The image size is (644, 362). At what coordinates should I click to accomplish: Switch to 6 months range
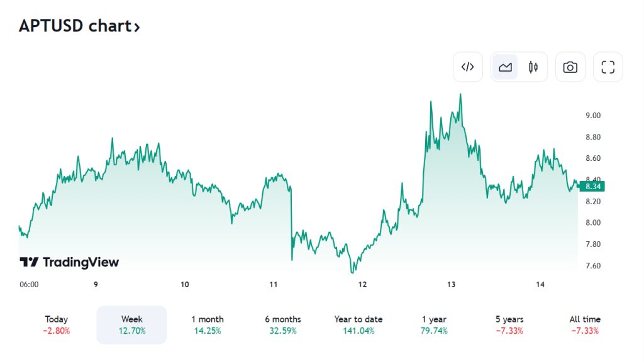(283, 325)
